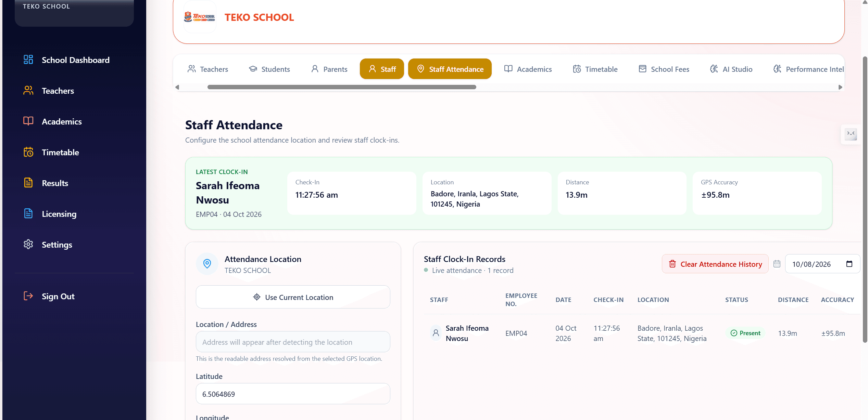Open the AI Studio tab
This screenshot has height=420, width=868.
731,69
